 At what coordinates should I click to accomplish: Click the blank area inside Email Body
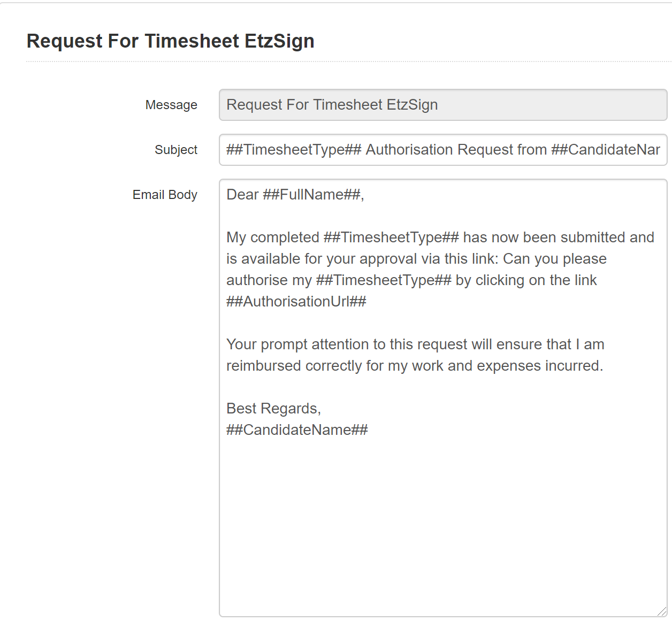443,524
